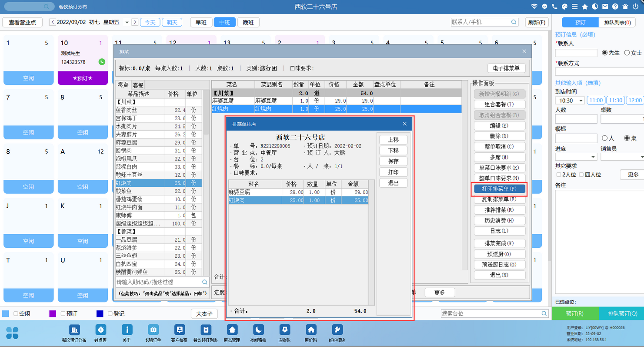644x347 pixels.
Task: Click 下移 in the 排菜单排序 dialog
Action: (x=393, y=151)
